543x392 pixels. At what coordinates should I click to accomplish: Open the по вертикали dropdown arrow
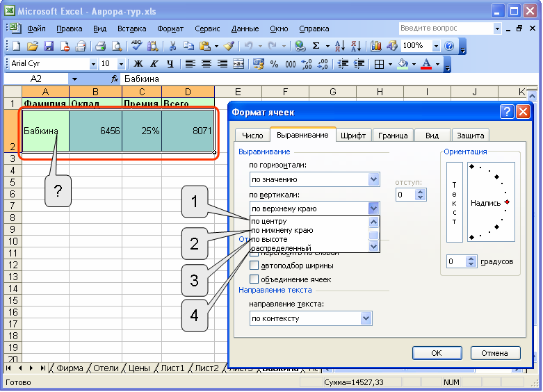pos(373,209)
